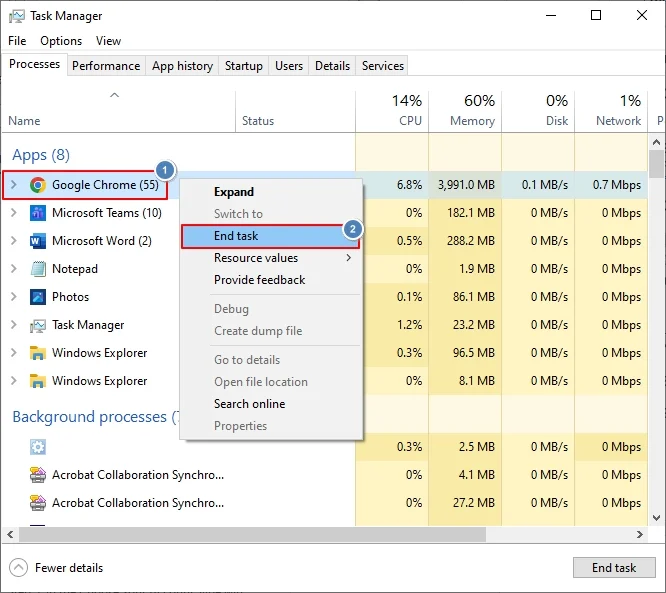Expand the Microsoft Teams process group

pyautogui.click(x=13, y=213)
